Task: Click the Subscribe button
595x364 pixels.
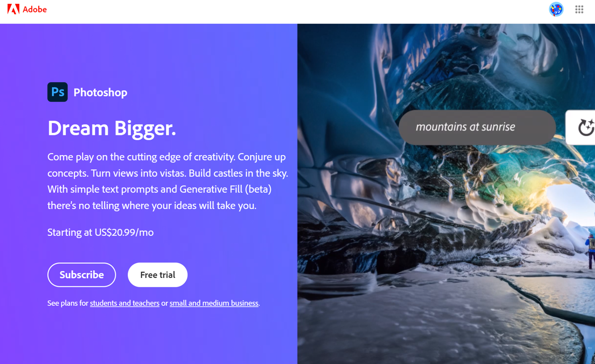Action: [81, 275]
